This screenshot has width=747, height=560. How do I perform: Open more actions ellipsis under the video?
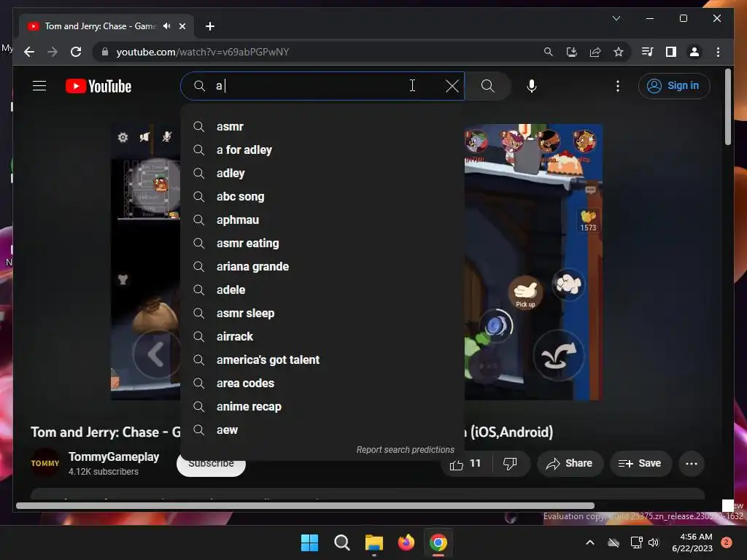(x=692, y=464)
